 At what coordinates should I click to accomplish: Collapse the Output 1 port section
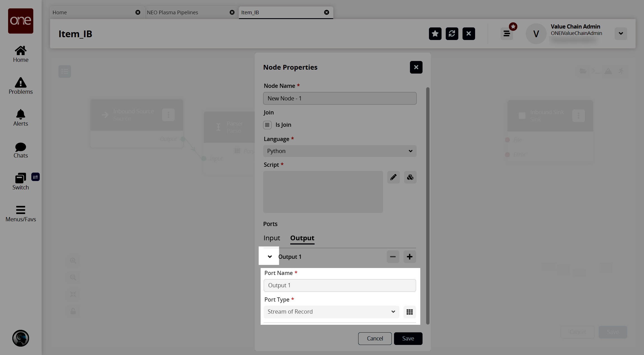[270, 257]
